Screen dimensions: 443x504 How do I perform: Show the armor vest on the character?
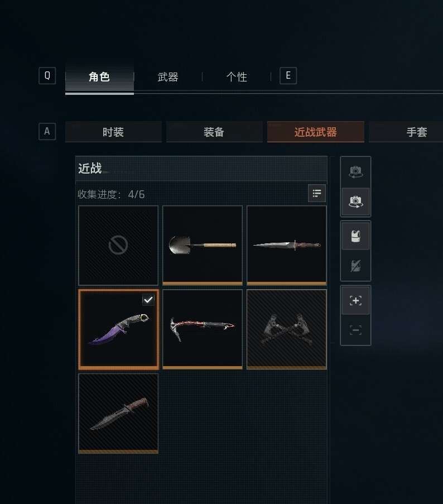355,236
